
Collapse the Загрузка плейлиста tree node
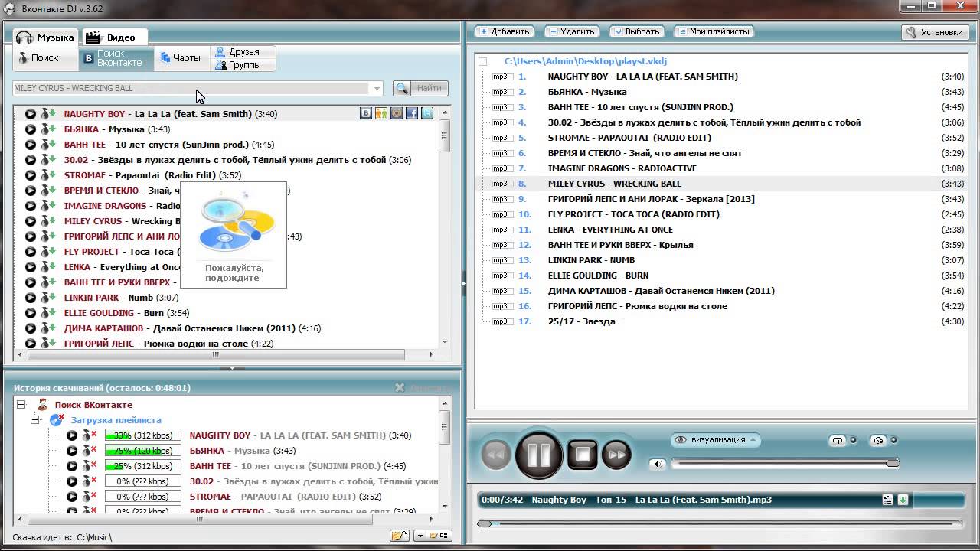click(x=34, y=420)
